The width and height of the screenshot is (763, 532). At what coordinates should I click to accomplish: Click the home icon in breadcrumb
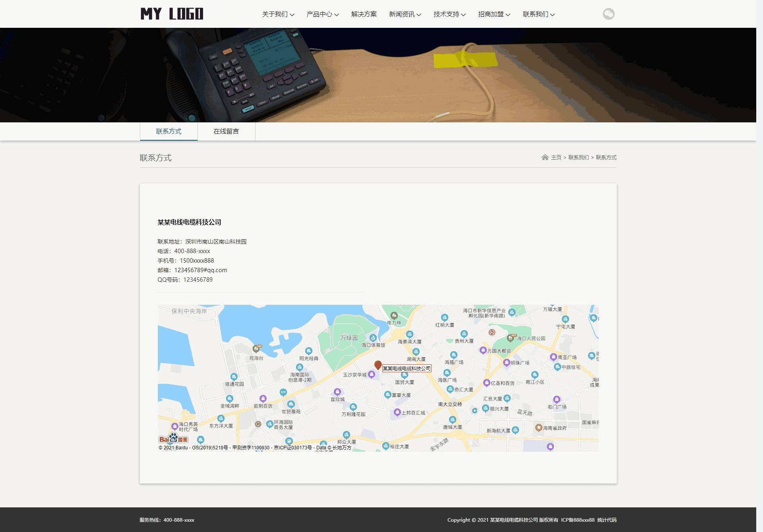pos(545,157)
